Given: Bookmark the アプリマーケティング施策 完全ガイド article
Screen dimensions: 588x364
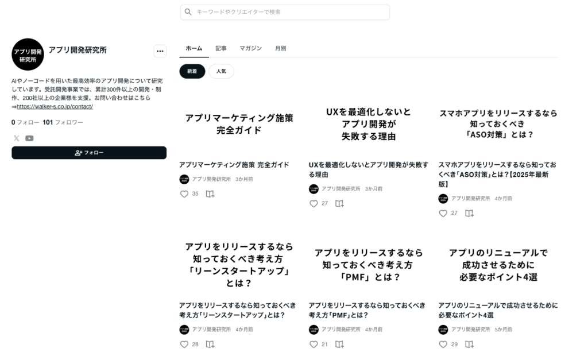Looking at the screenshot, I should tap(210, 194).
